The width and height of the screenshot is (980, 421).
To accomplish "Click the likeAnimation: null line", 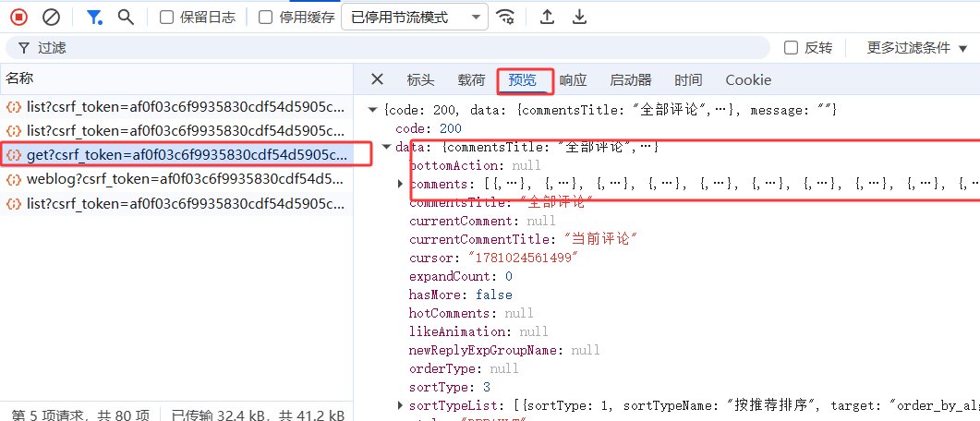I will (478, 331).
